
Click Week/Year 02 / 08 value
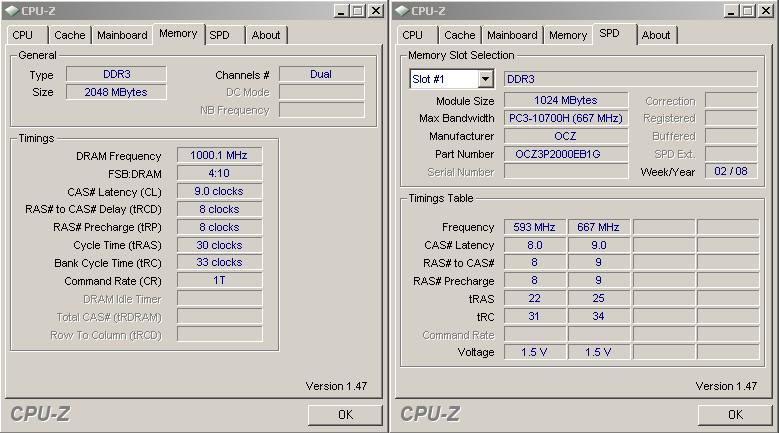click(731, 171)
